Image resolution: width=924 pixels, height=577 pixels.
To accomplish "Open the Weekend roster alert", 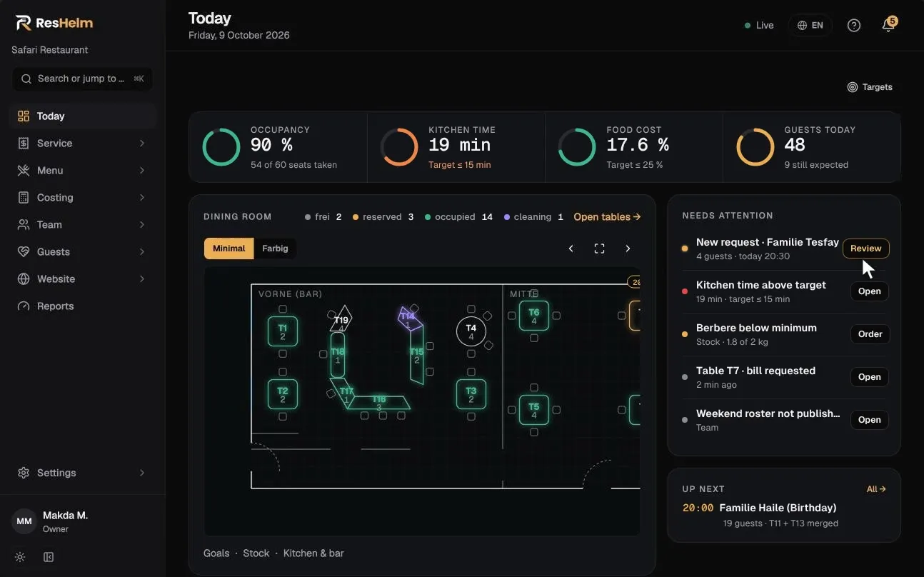I will [x=870, y=420].
